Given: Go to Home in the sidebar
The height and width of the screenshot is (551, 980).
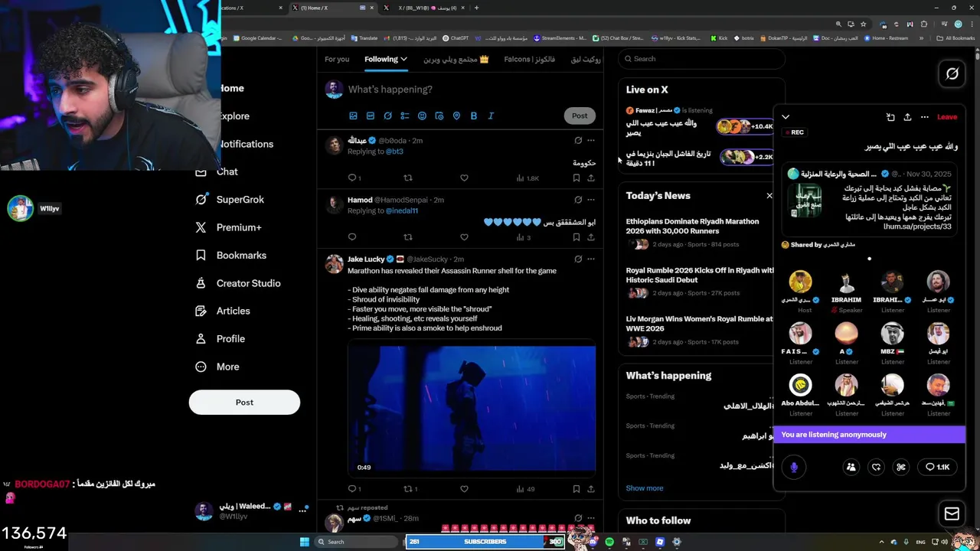Looking at the screenshot, I should pos(231,88).
